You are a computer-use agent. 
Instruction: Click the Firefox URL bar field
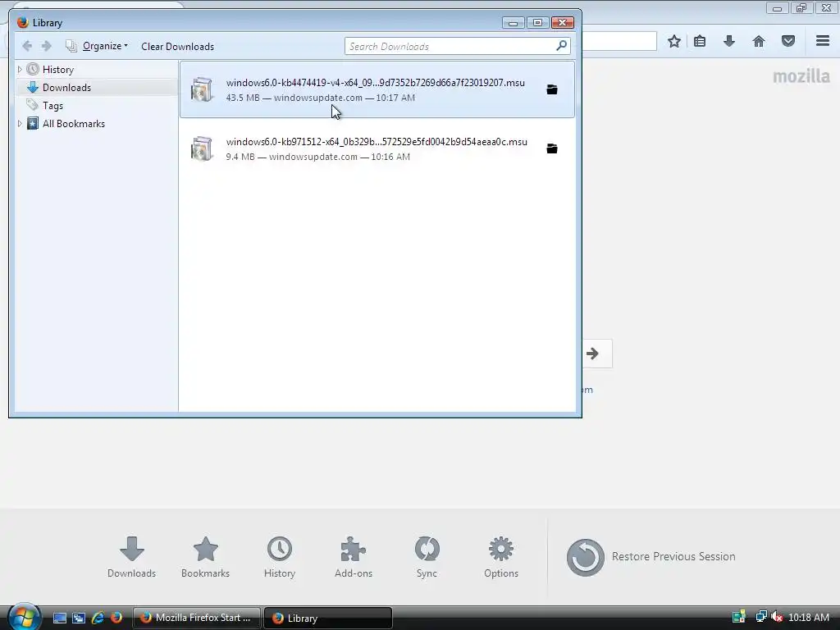[619, 41]
